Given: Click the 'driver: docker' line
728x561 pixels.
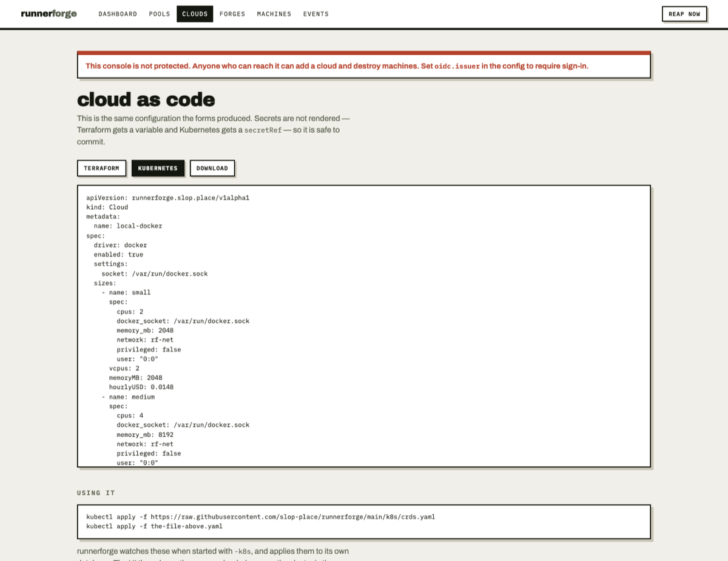Looking at the screenshot, I should click(120, 245).
